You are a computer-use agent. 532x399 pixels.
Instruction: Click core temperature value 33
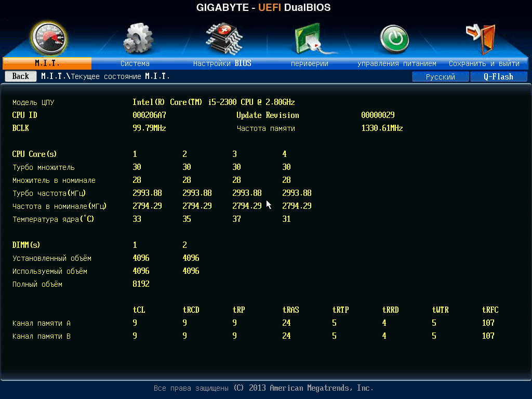click(137, 219)
